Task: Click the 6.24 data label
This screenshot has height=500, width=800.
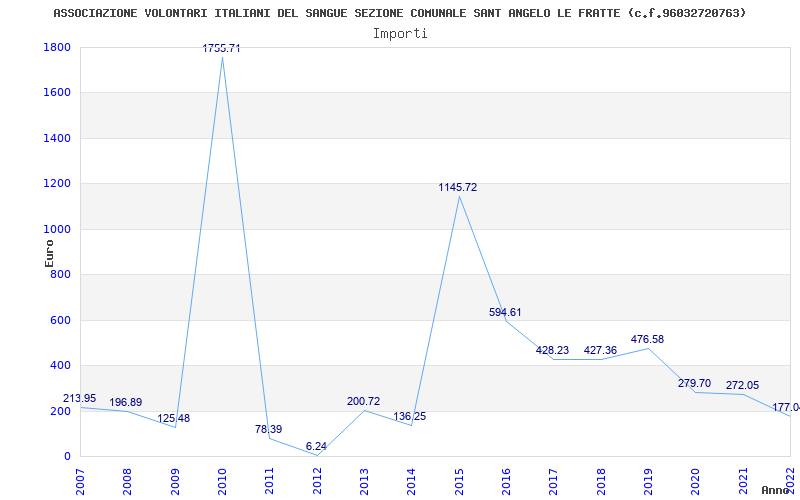Action: click(x=316, y=446)
